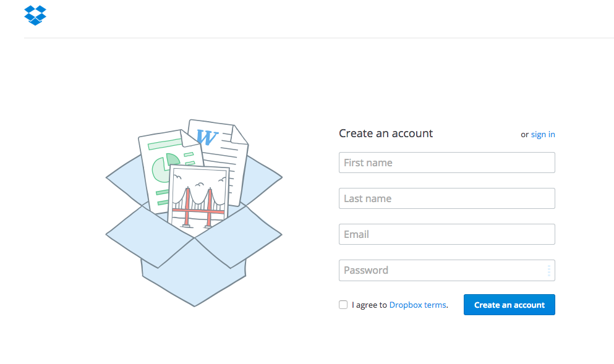614x364 pixels.
Task: Click the "Create an account" heading text
Action: (386, 133)
